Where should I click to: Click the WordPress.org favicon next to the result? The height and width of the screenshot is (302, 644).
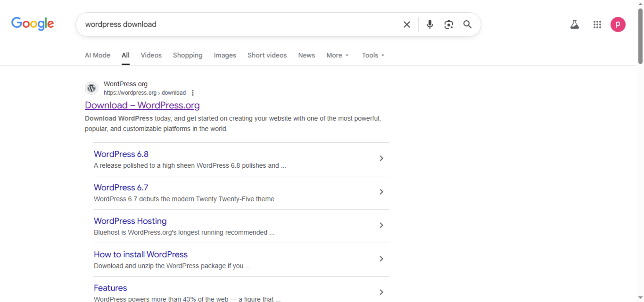[x=91, y=88]
